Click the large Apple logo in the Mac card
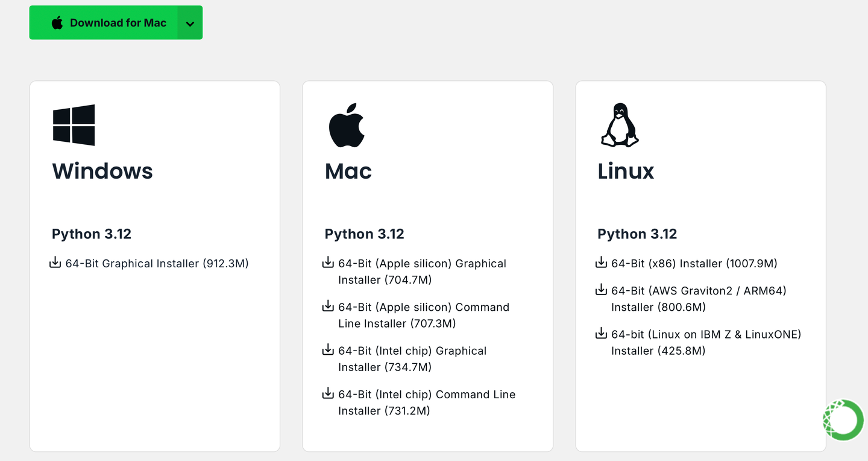868x461 pixels. (x=347, y=125)
